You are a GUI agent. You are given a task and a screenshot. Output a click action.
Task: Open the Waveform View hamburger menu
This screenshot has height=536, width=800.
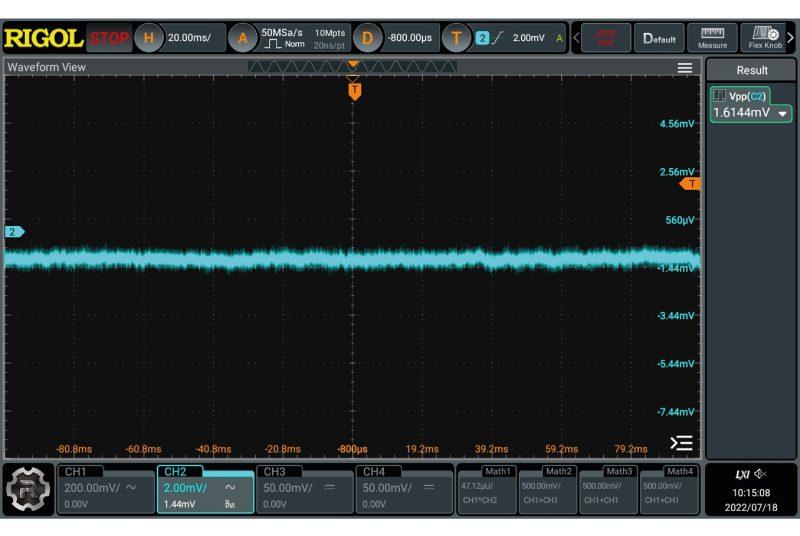[685, 68]
